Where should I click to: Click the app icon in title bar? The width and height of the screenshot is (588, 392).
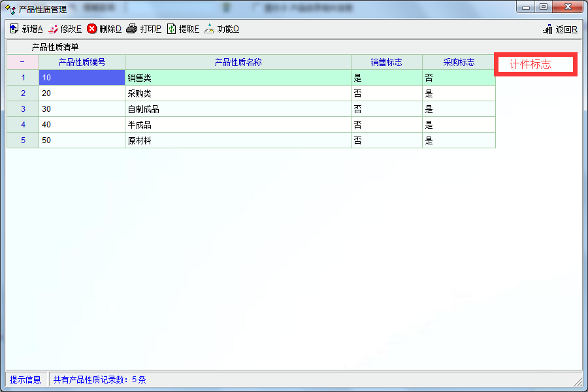click(x=10, y=9)
